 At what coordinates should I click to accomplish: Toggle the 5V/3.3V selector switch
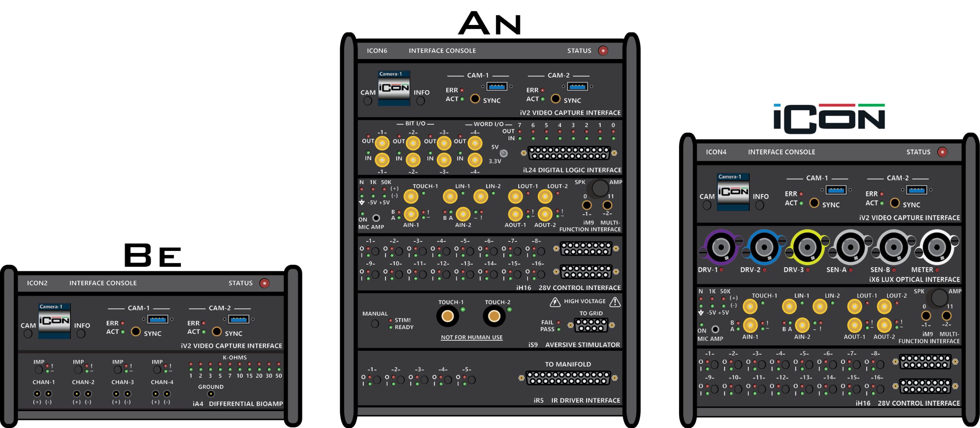[504, 153]
